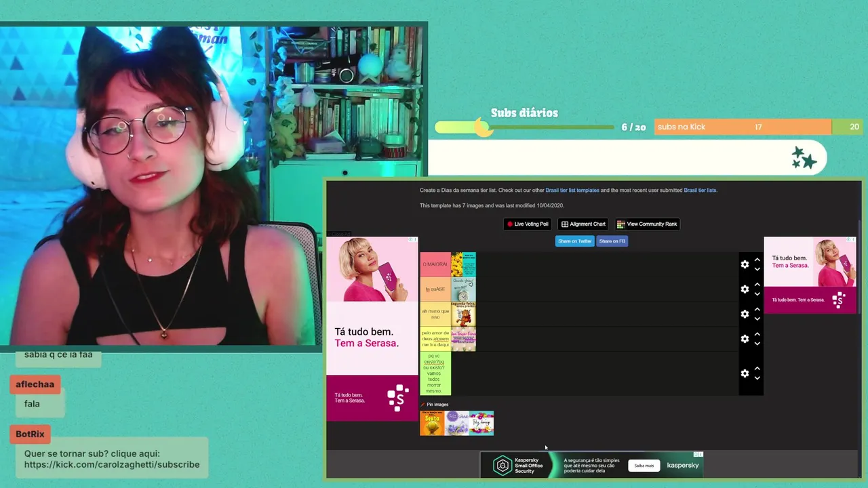Click Saiba mais in Kaspersky ad

[644, 466]
